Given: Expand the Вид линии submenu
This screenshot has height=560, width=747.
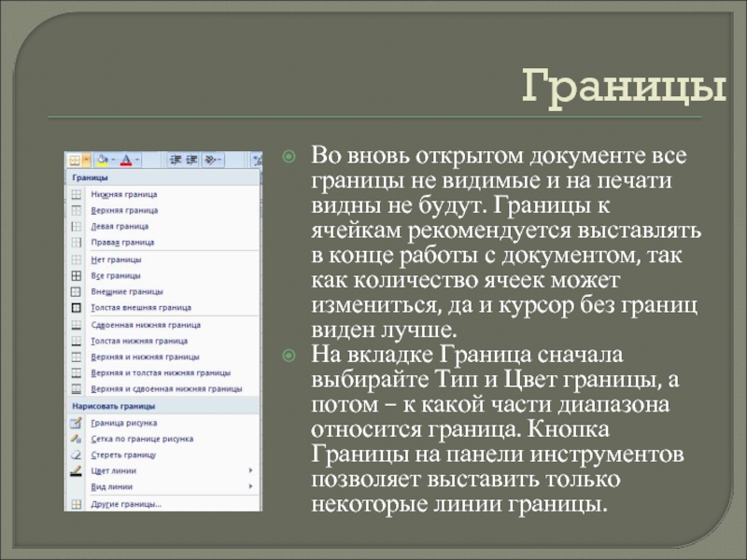Looking at the screenshot, I should pyautogui.click(x=250, y=486).
